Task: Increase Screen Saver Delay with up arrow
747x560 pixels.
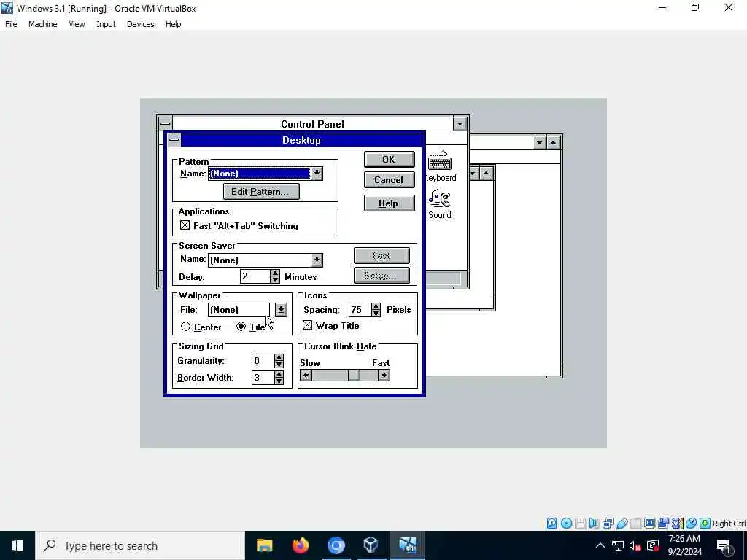Action: [x=275, y=273]
